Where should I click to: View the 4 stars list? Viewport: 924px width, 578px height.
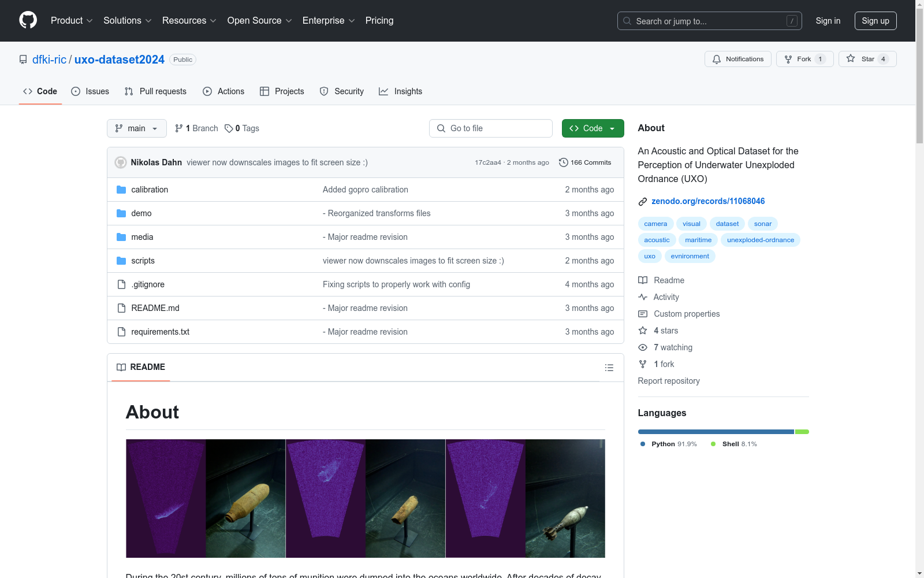coord(658,331)
